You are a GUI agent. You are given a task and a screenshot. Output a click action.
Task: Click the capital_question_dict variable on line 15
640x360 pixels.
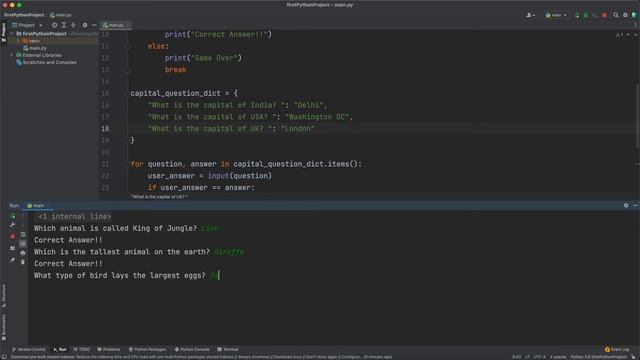click(176, 93)
